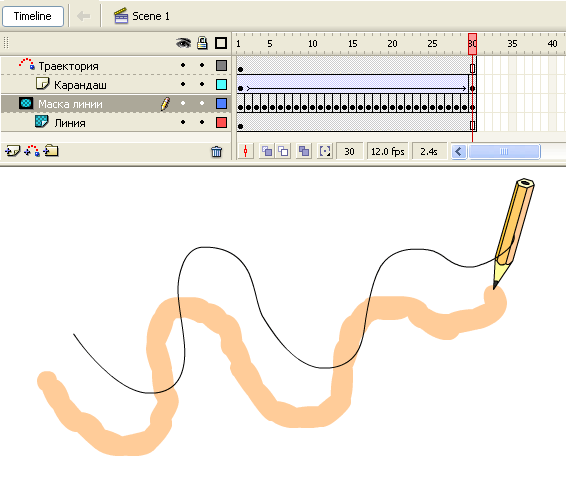
Task: Click frame 1 on timeline ruler
Action: 239,44
